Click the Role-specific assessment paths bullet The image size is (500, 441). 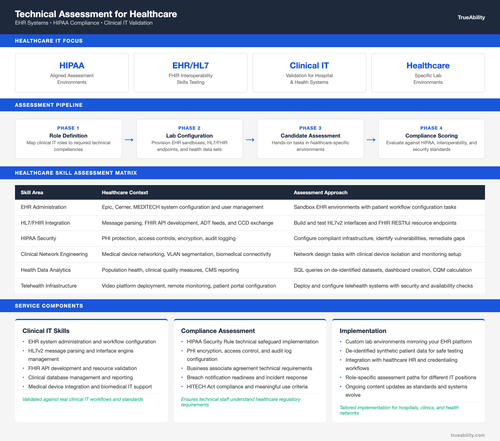pos(411,377)
